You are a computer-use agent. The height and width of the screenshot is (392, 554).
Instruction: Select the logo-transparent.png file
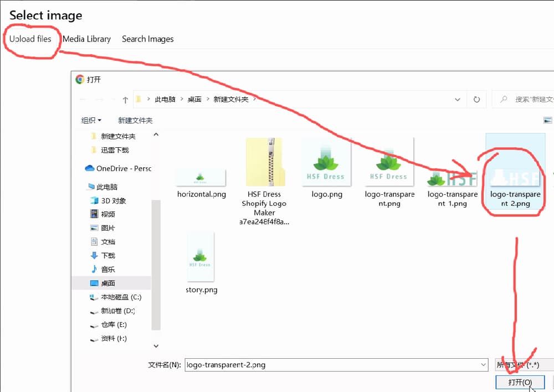pos(389,173)
